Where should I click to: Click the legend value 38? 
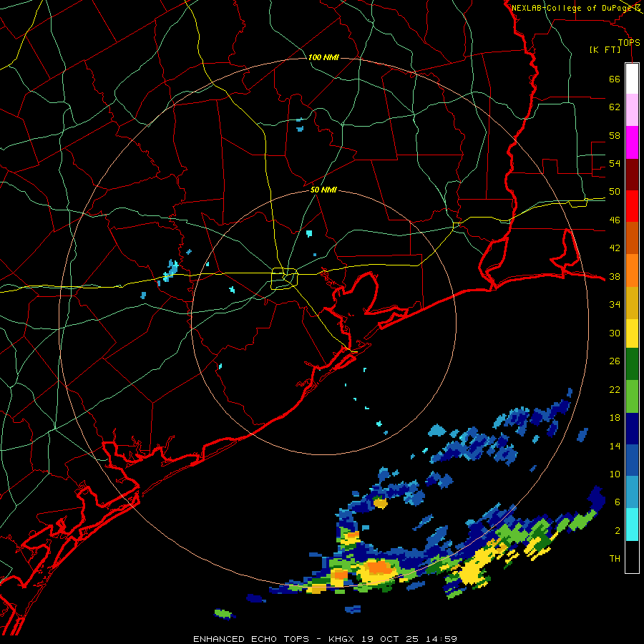tap(615, 276)
